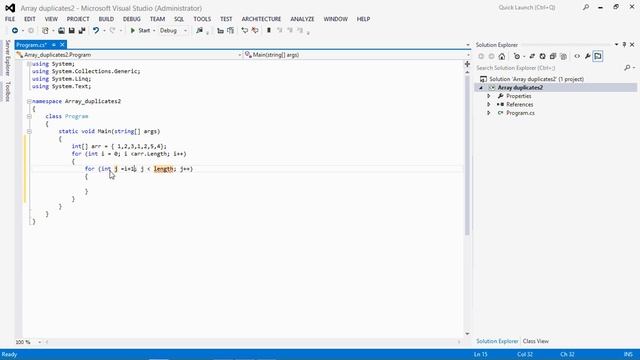Viewport: 640px width, 360px height.
Task: Click the Find in Files toolbar icon
Action: pyautogui.click(x=199, y=31)
